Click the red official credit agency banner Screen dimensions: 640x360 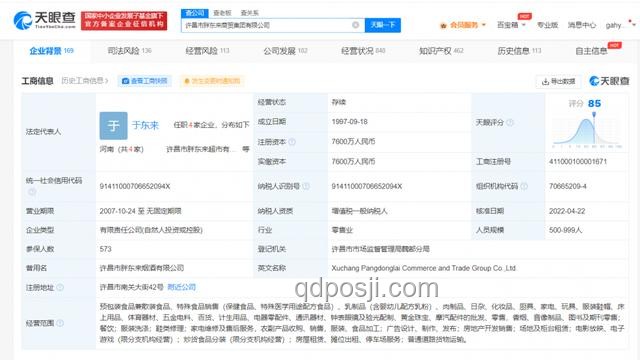click(x=124, y=20)
